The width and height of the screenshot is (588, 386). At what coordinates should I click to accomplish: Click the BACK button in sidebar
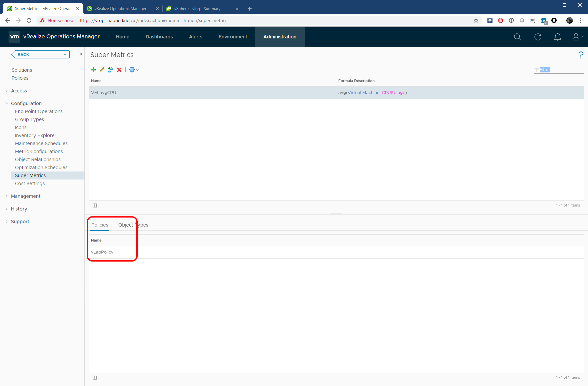pos(40,54)
